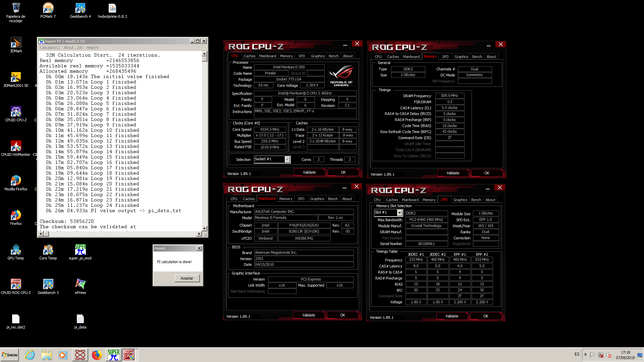Image resolution: width=644 pixels, height=362 pixels.
Task: Click Validate in the Mainboard window
Action: [309, 315]
